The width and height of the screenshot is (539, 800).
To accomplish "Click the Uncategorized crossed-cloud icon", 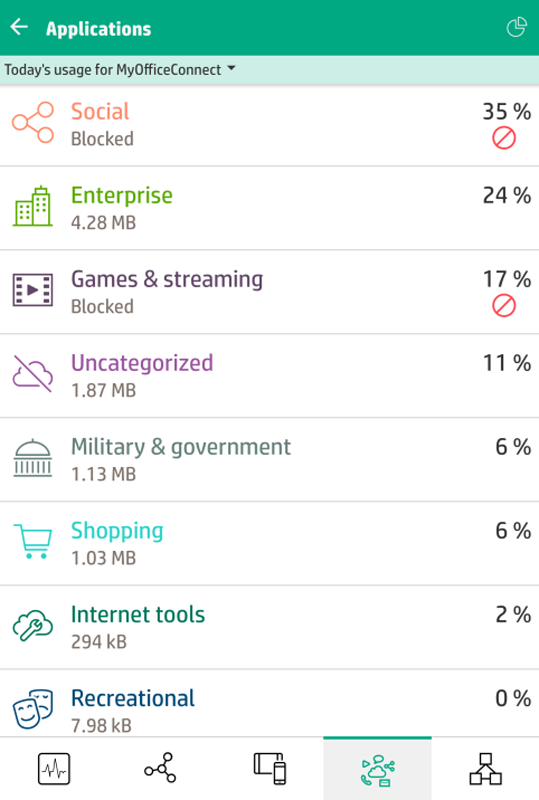I will tap(33, 374).
